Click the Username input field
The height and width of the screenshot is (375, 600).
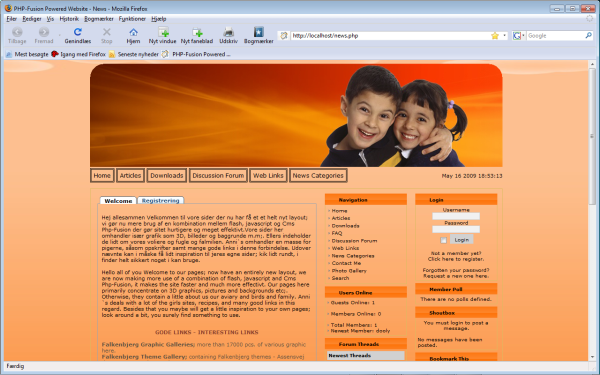pyautogui.click(x=456, y=216)
